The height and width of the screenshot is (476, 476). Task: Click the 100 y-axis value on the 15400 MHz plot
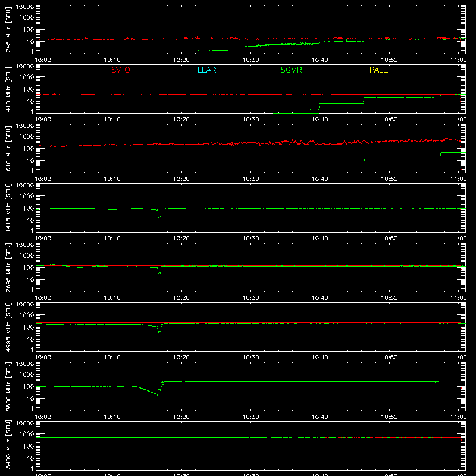(28, 446)
